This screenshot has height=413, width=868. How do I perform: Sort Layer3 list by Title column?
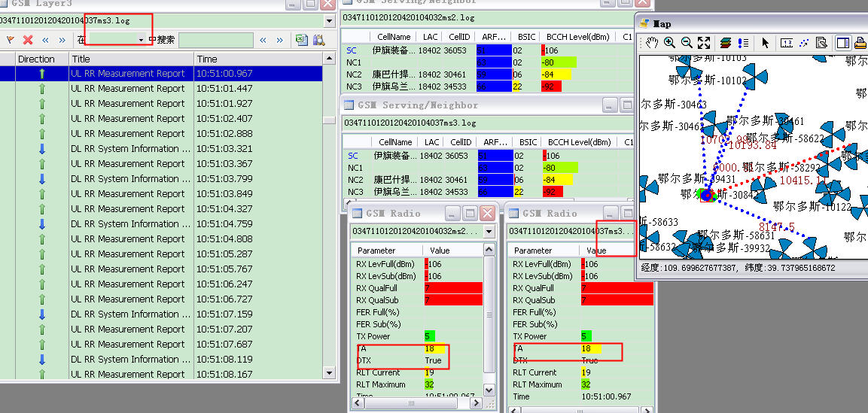point(131,59)
